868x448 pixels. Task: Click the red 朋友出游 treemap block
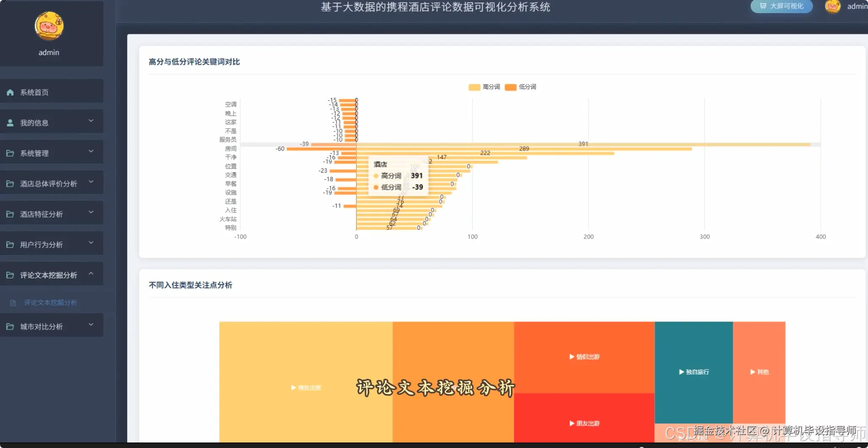[584, 418]
